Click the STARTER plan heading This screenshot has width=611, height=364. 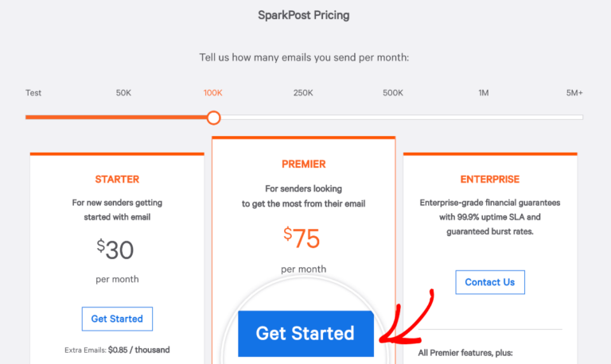coord(117,180)
